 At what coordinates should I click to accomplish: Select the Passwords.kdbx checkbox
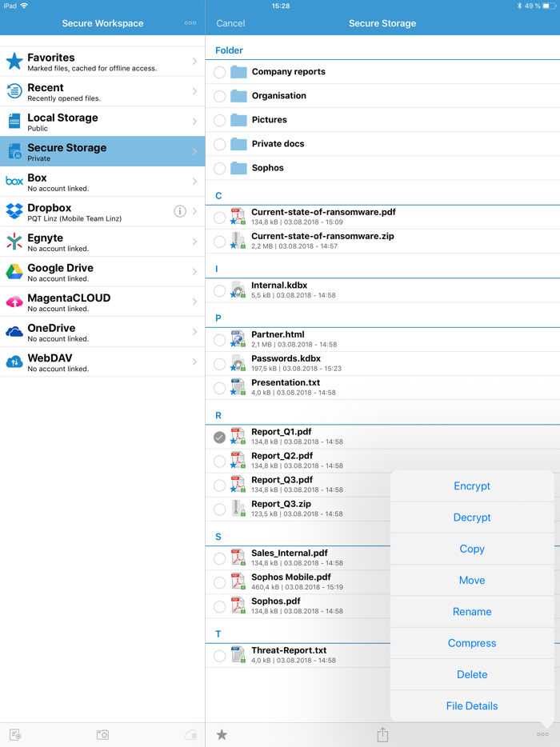(219, 364)
